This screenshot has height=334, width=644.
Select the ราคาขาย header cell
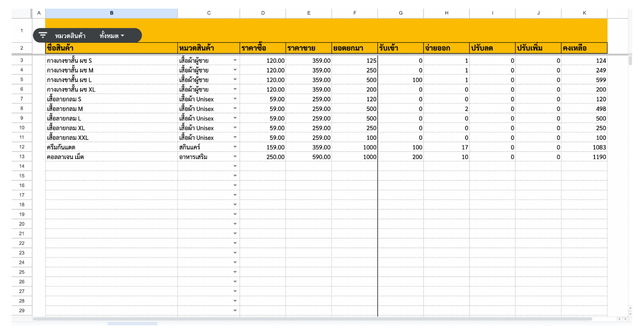tap(309, 48)
